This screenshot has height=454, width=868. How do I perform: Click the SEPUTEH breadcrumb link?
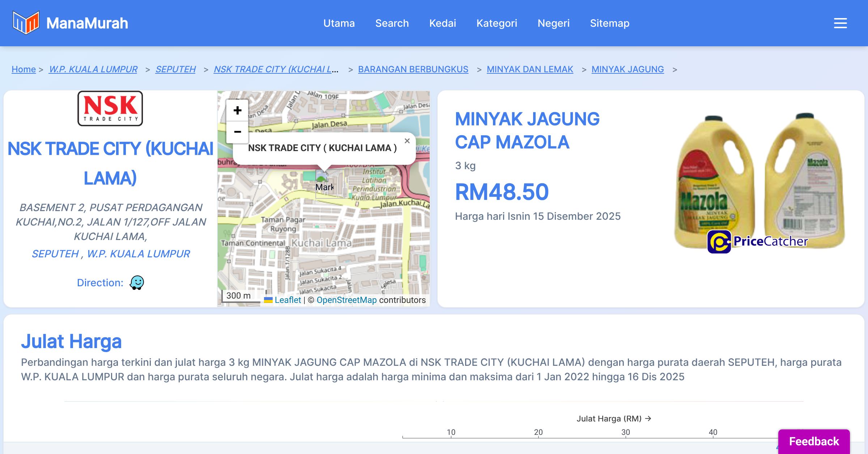(x=175, y=69)
